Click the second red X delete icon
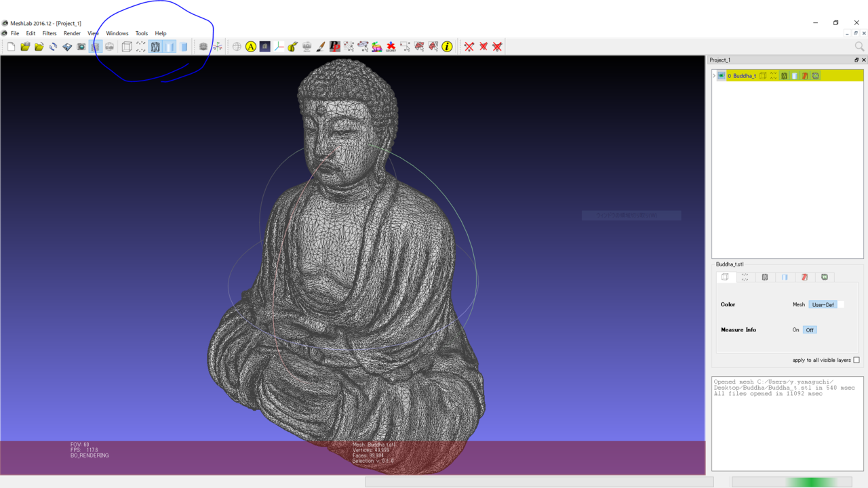 pyautogui.click(x=484, y=47)
